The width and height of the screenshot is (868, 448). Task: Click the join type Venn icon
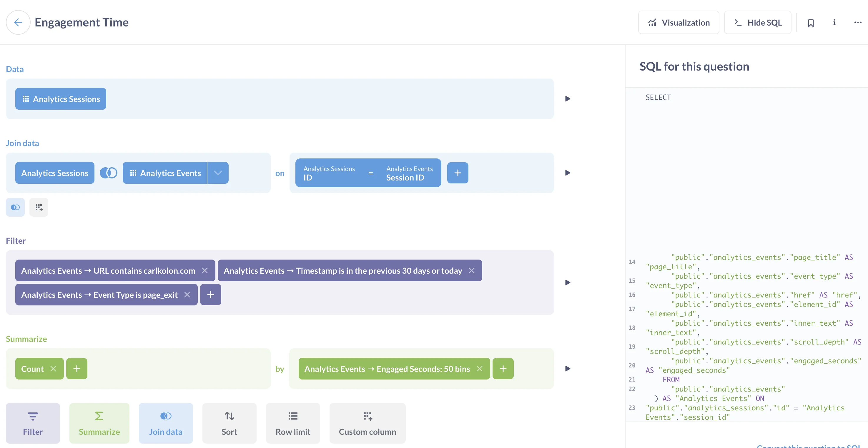coord(109,173)
